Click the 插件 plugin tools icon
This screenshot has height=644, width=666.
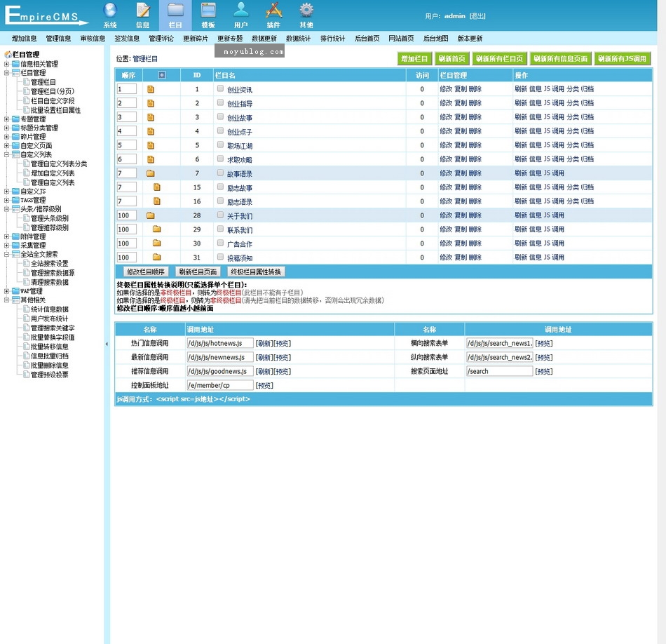274,10
